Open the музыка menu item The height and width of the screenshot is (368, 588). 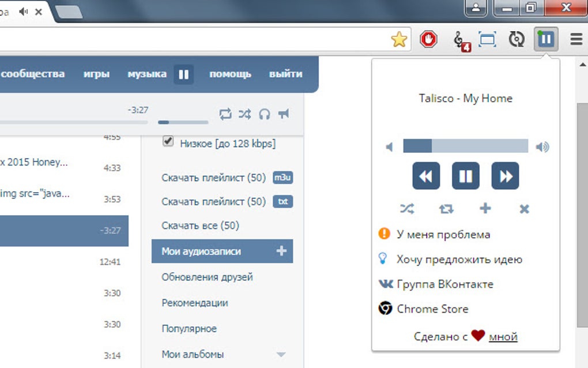(147, 74)
